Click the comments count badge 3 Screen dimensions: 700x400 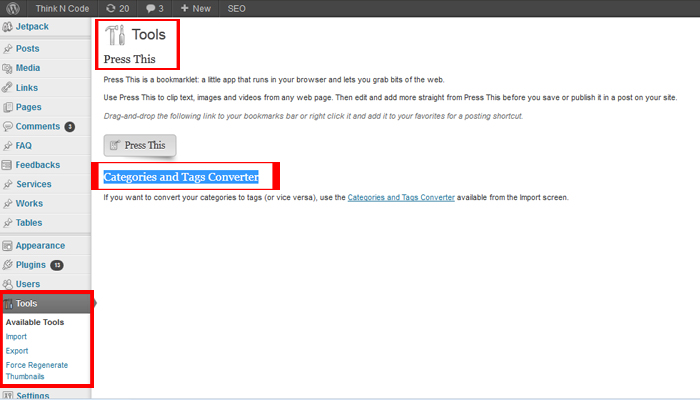pyautogui.click(x=70, y=127)
